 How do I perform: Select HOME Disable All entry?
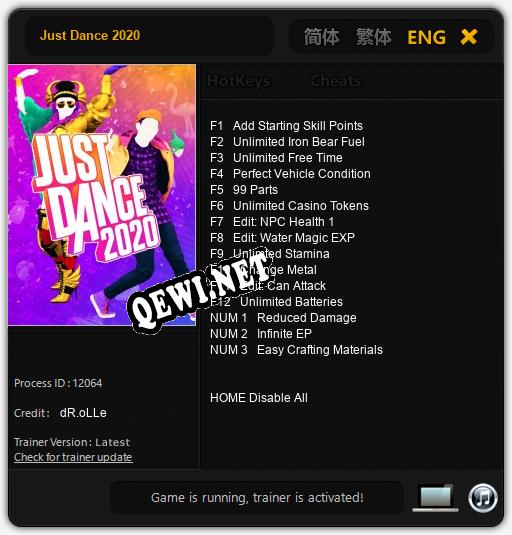259,397
